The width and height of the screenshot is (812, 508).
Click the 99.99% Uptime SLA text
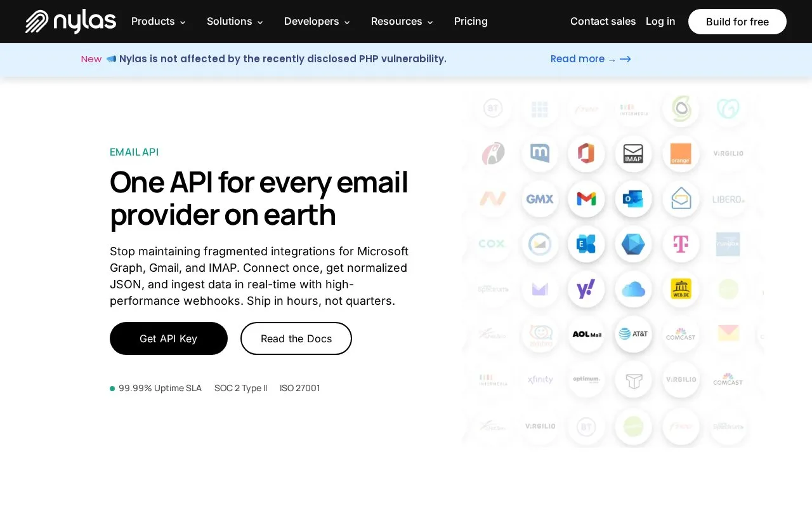[x=160, y=388]
